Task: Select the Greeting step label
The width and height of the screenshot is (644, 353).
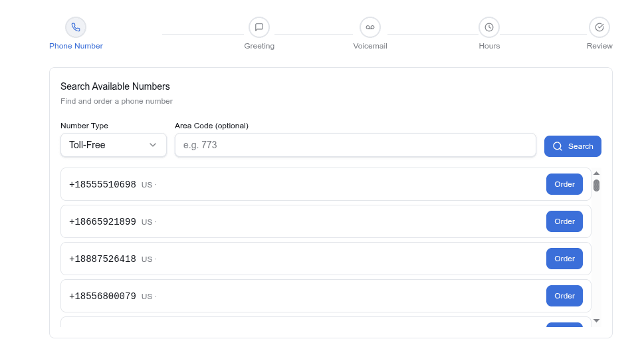Action: pyautogui.click(x=259, y=46)
